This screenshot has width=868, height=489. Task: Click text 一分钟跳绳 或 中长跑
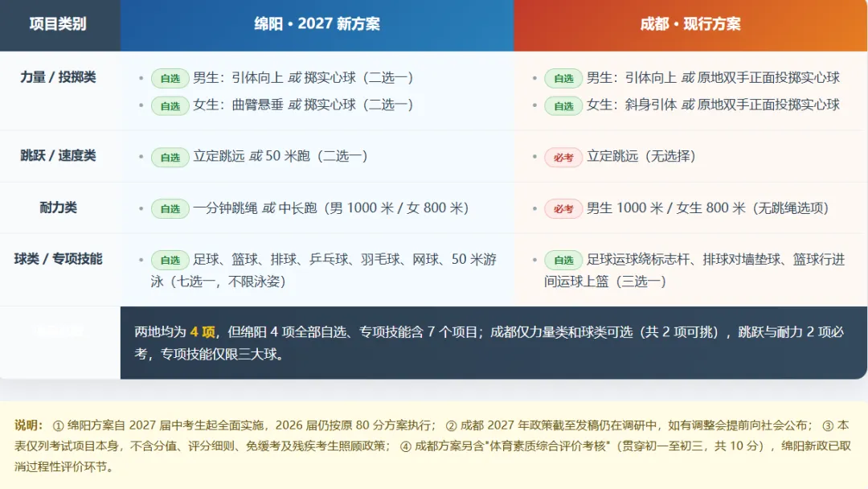point(255,208)
